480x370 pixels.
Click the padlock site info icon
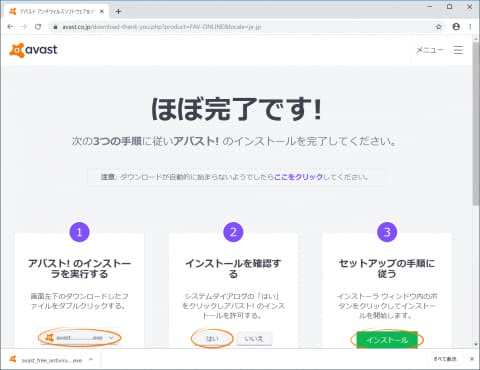click(x=55, y=27)
